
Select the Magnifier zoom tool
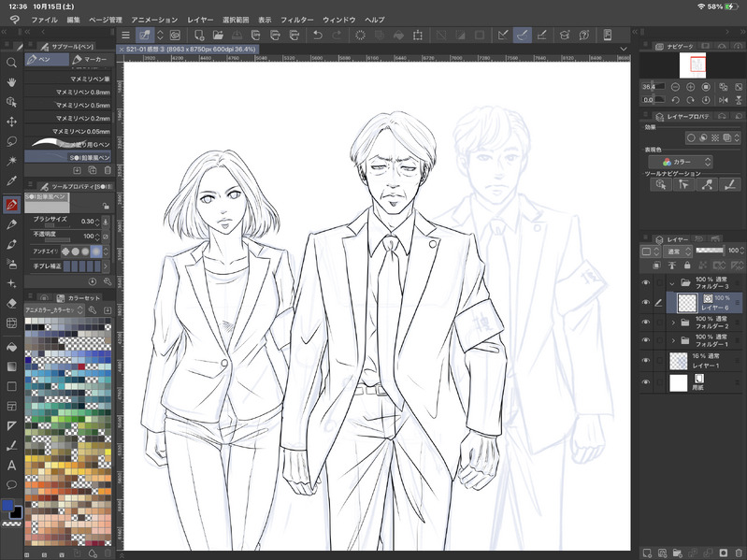point(11,63)
